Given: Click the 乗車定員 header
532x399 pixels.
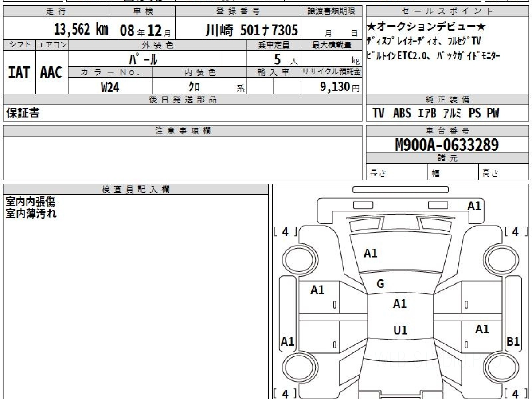Looking at the screenshot, I should pyautogui.click(x=274, y=45).
